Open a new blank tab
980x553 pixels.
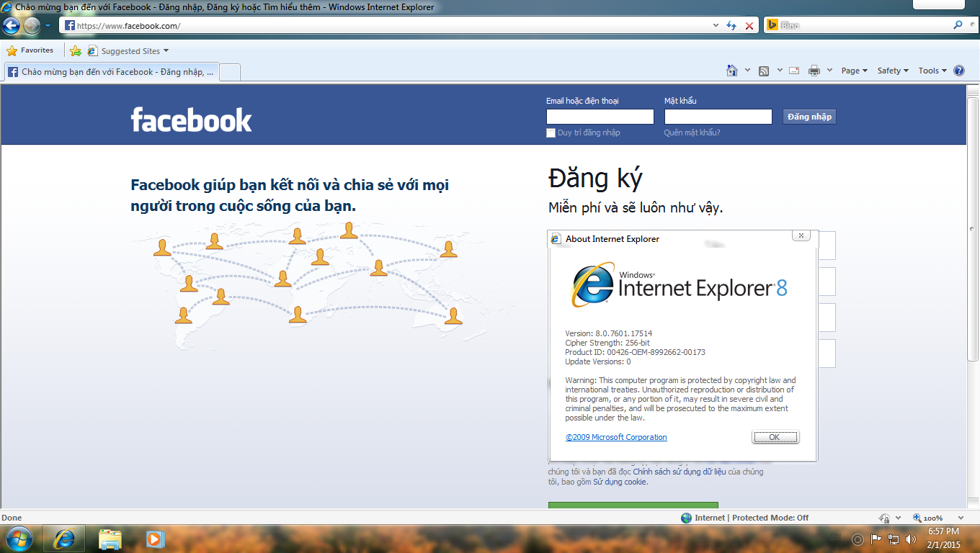click(x=229, y=72)
